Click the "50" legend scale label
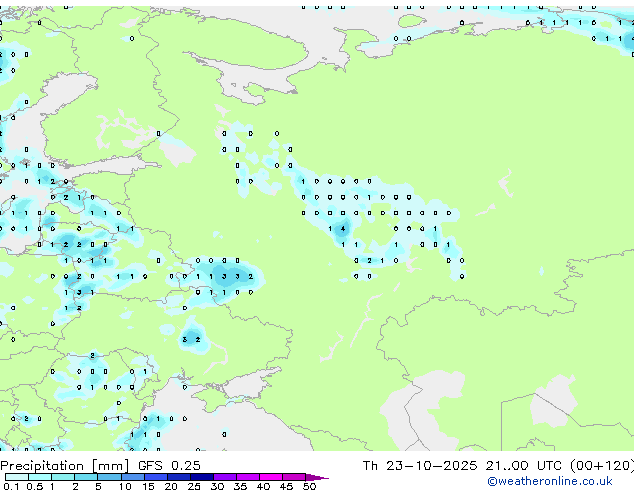The width and height of the screenshot is (634, 490). tap(309, 486)
